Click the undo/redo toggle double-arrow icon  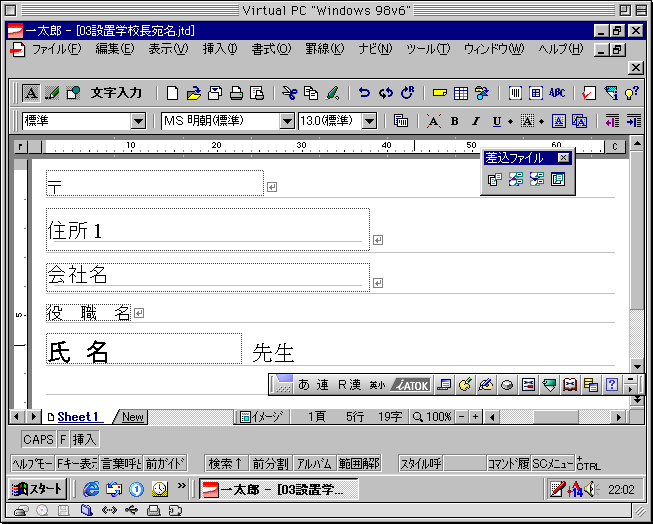(386, 92)
